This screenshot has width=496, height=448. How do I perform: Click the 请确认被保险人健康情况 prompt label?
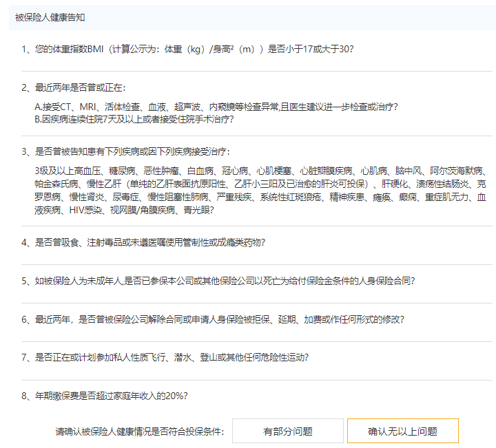(140, 431)
